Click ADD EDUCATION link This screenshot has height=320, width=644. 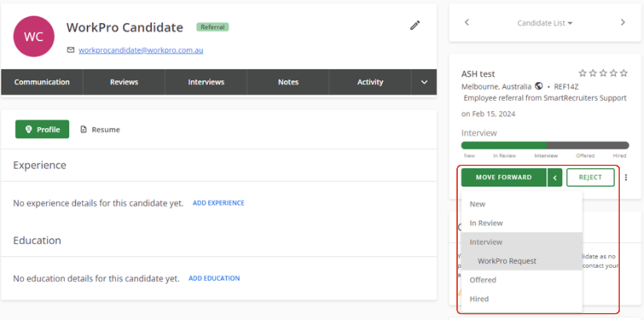coord(214,278)
